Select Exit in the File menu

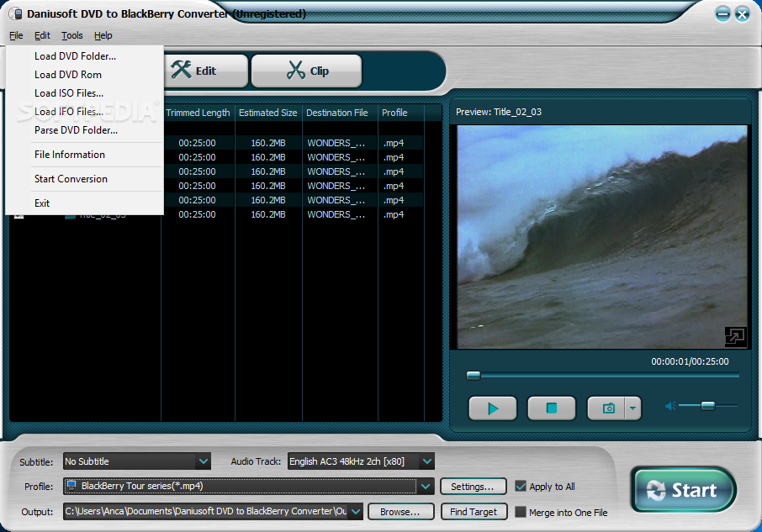point(85,203)
